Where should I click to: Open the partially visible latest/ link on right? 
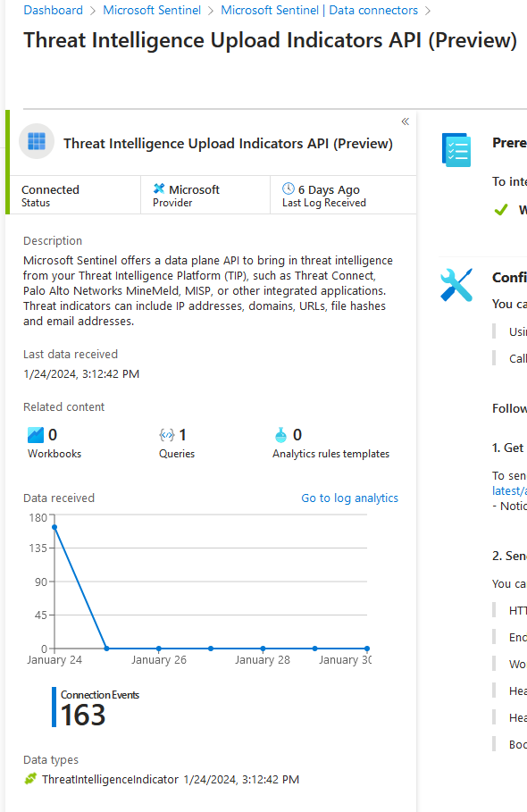509,490
